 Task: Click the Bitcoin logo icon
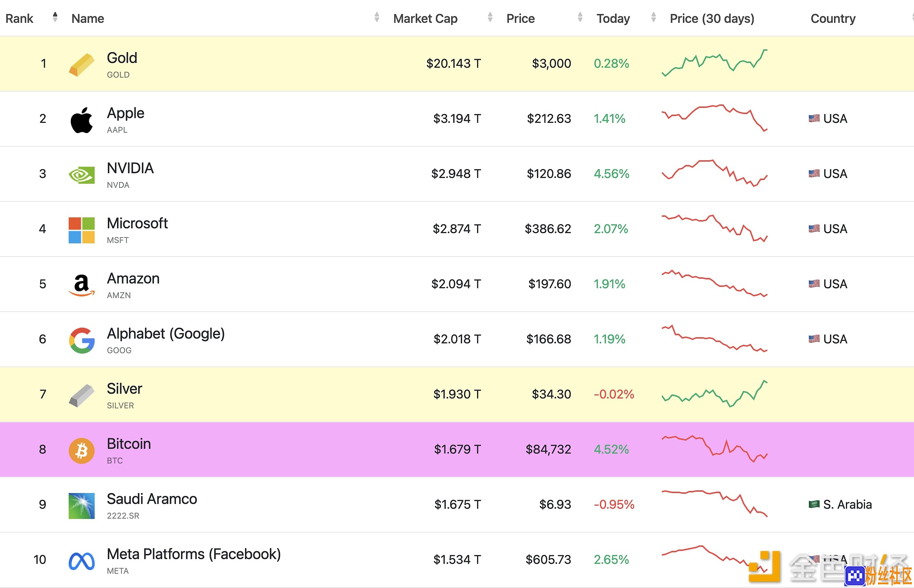[81, 451]
